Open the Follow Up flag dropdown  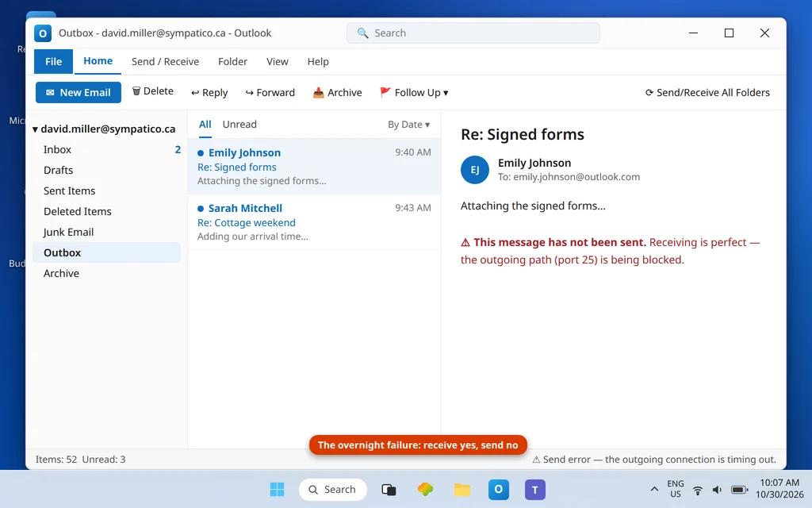coord(414,92)
